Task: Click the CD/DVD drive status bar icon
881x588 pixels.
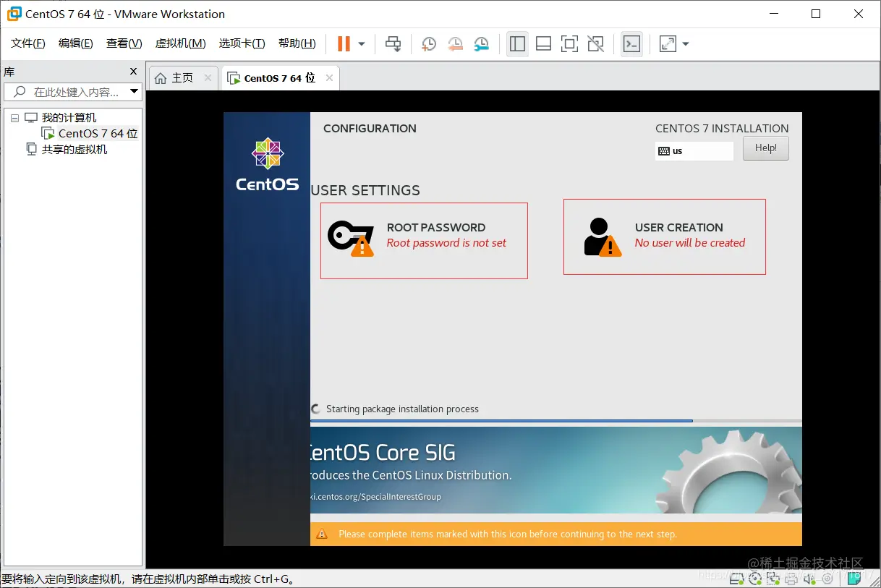Action: (x=755, y=579)
